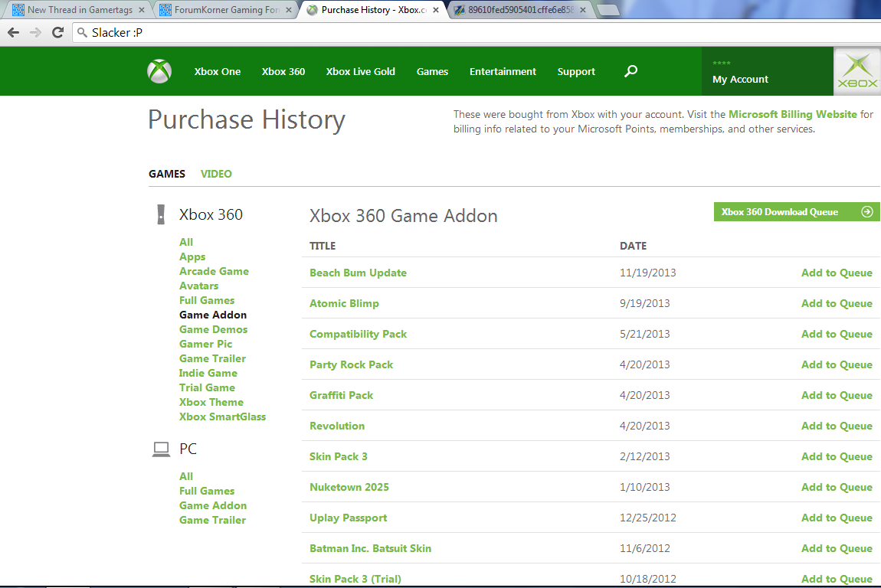
Task: Open Party Rock Pack title
Action: click(351, 364)
